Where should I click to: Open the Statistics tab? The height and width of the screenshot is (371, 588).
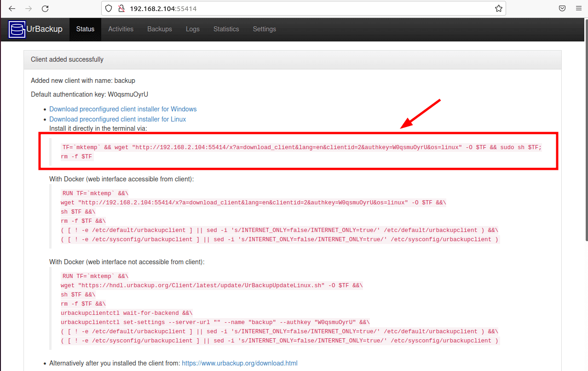226,29
